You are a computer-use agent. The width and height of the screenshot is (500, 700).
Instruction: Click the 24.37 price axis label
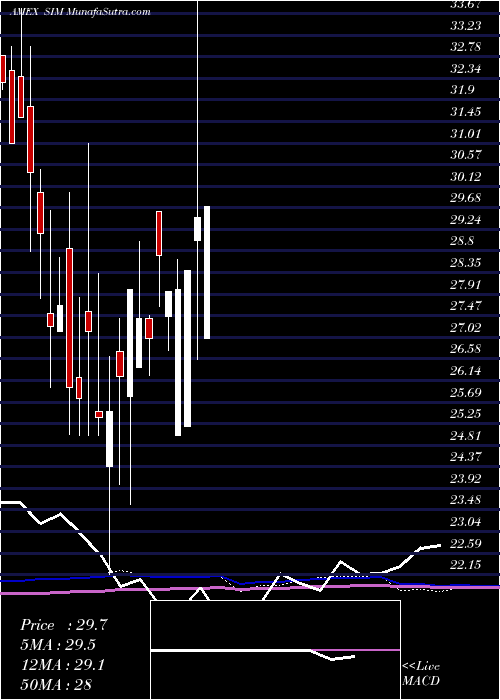click(466, 457)
